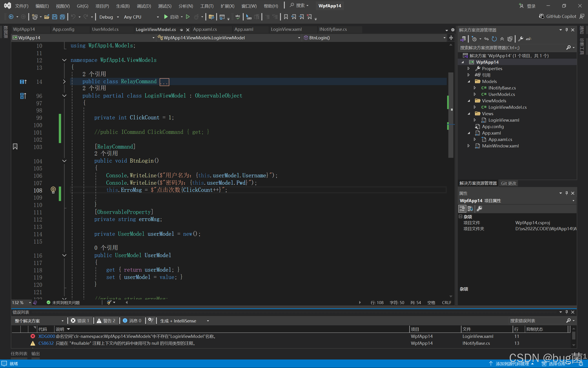Click the pending changes filter clock icon
Viewport: 588px width, 368px height.
click(474, 39)
